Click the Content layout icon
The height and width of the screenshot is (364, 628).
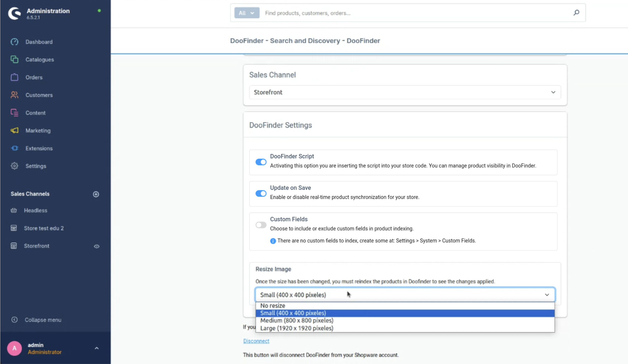point(15,113)
